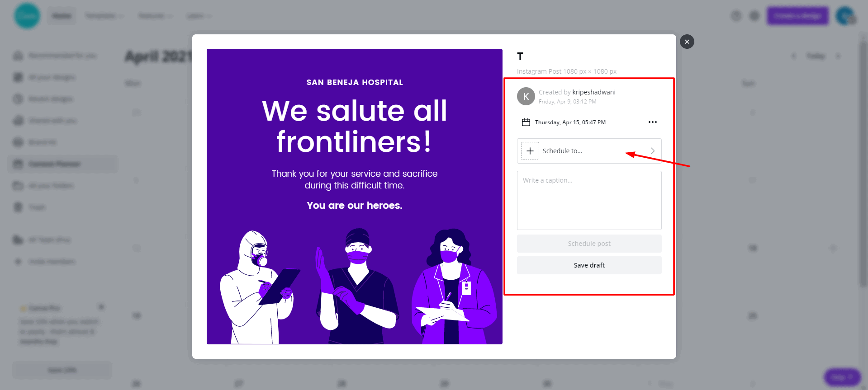This screenshot has width=868, height=390.
Task: Change the Thursday, Apr 15 schedule date
Action: pos(570,122)
